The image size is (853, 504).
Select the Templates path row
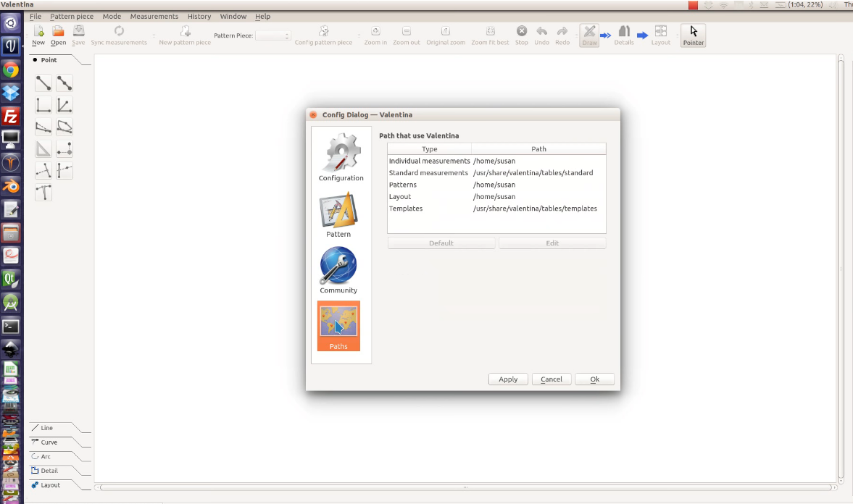click(496, 209)
